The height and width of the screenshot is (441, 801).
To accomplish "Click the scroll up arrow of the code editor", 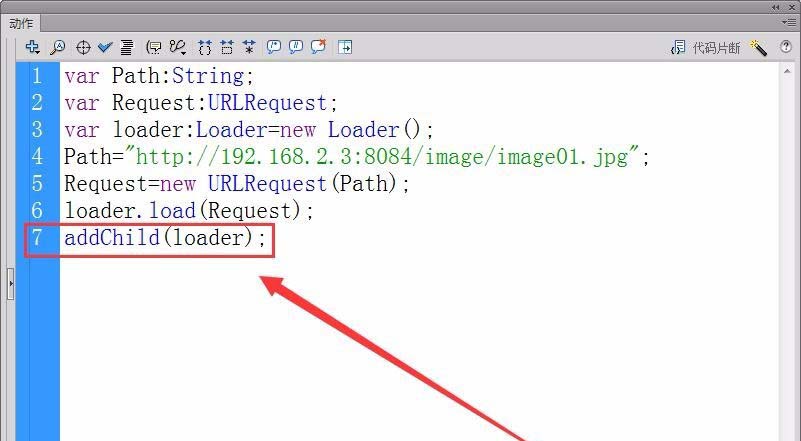I will point(787,73).
